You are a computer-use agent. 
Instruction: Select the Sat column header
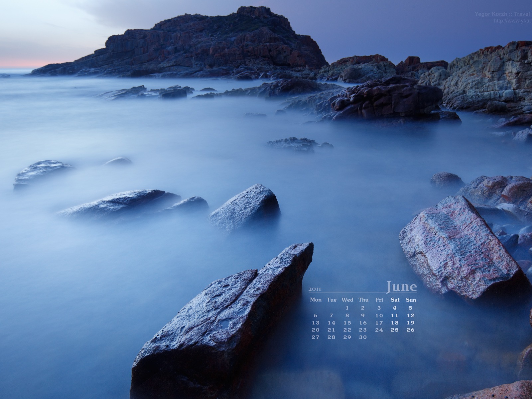395,300
